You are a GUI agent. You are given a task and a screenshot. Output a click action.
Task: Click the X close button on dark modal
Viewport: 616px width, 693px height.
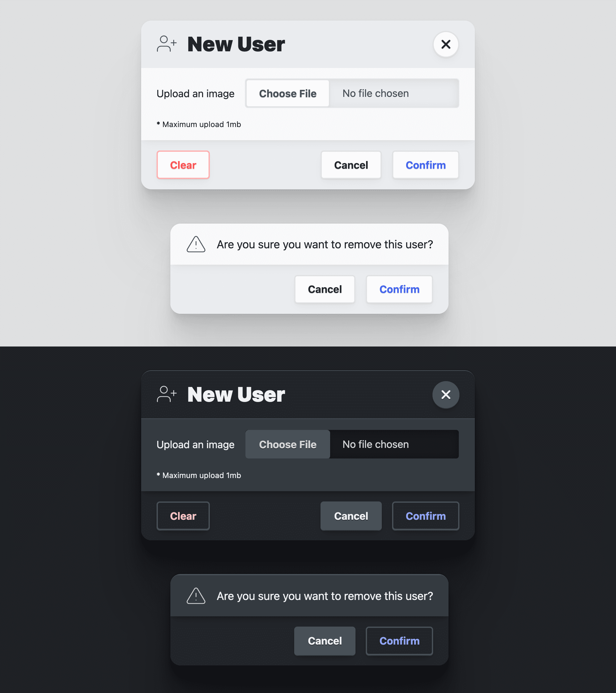click(x=446, y=394)
